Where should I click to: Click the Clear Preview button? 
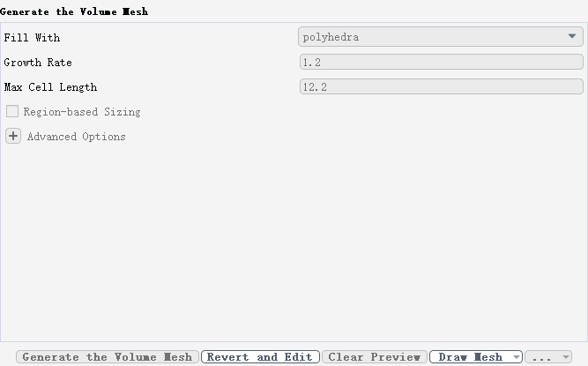coord(375,356)
